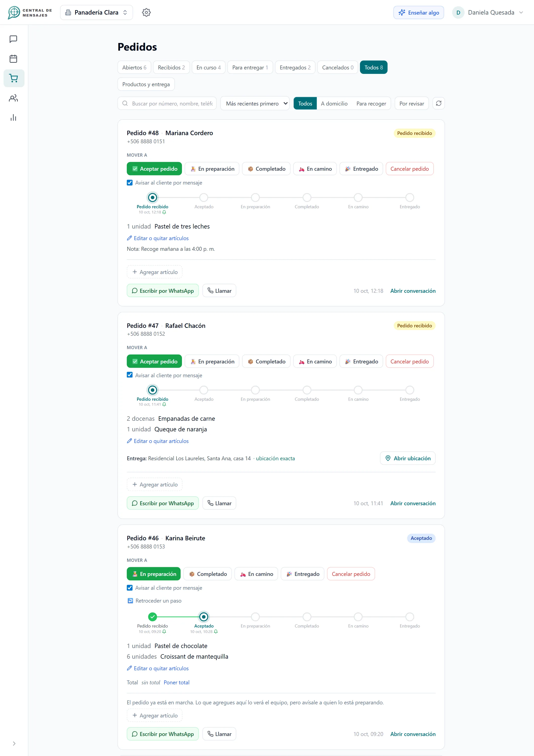
Task: Click pencil Editar o quitar artículos in Pedido #48
Action: click(158, 238)
